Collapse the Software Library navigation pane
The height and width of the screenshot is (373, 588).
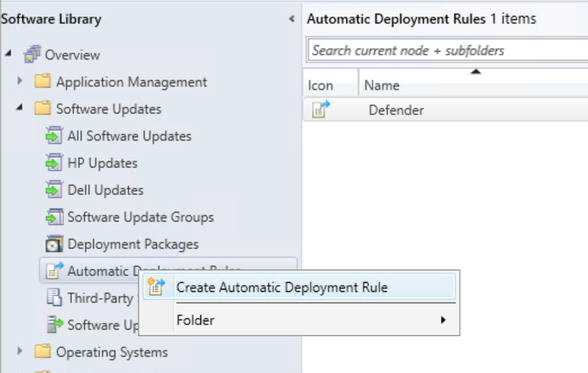(x=291, y=19)
